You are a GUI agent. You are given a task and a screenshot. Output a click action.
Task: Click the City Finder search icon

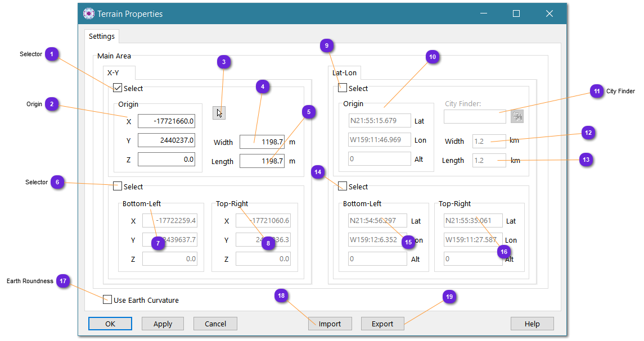517,117
